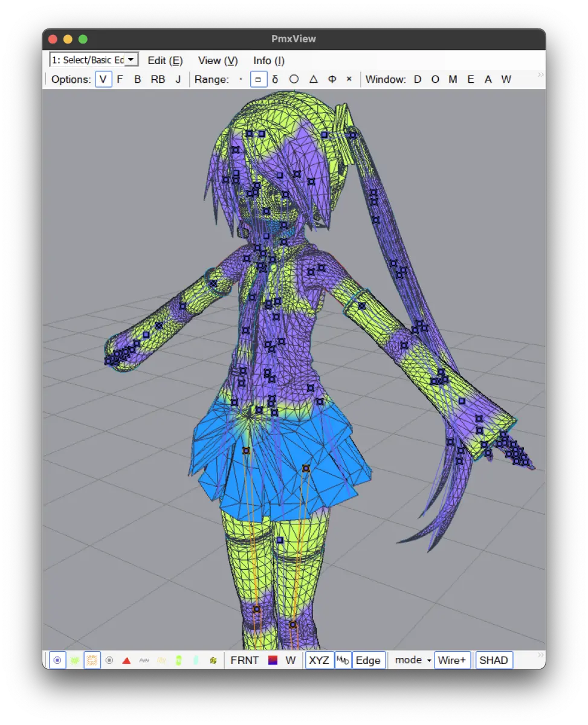Open the View (V) menu

[x=218, y=60]
